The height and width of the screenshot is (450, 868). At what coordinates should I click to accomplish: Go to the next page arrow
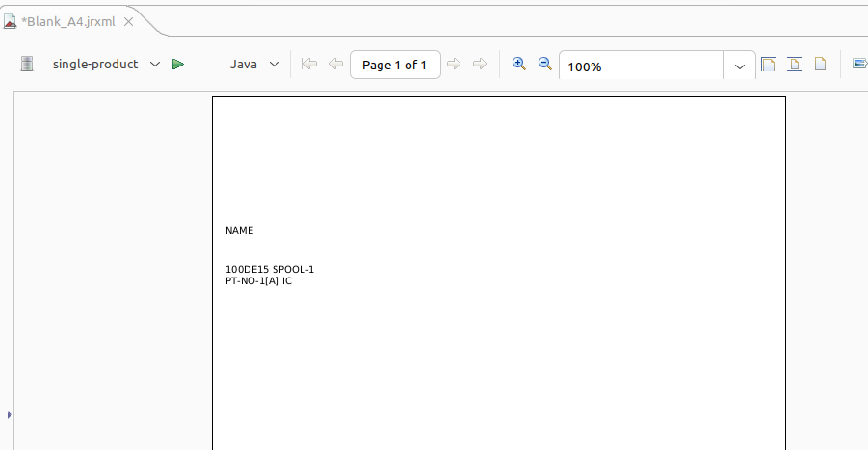[454, 65]
